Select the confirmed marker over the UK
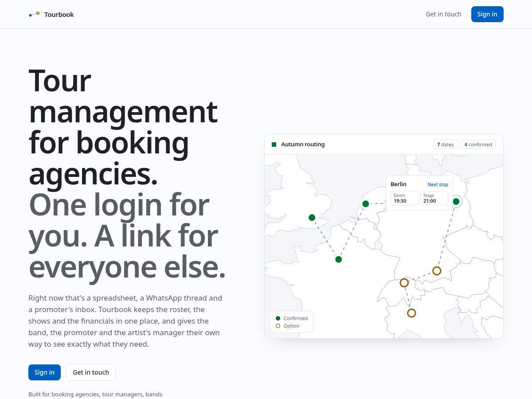Viewport: 532px width, 399px height. coord(312,218)
